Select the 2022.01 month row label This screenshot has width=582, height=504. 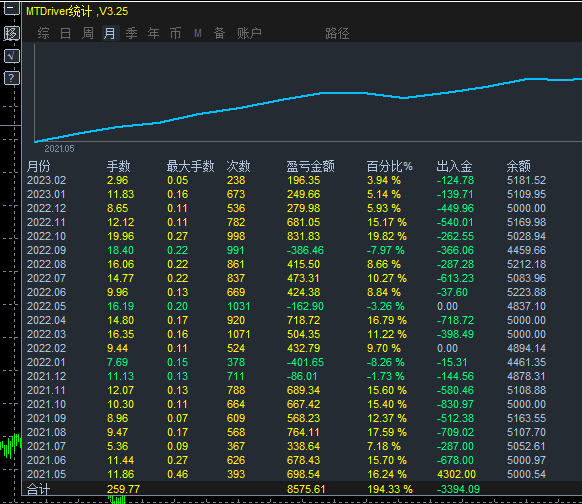pos(46,362)
